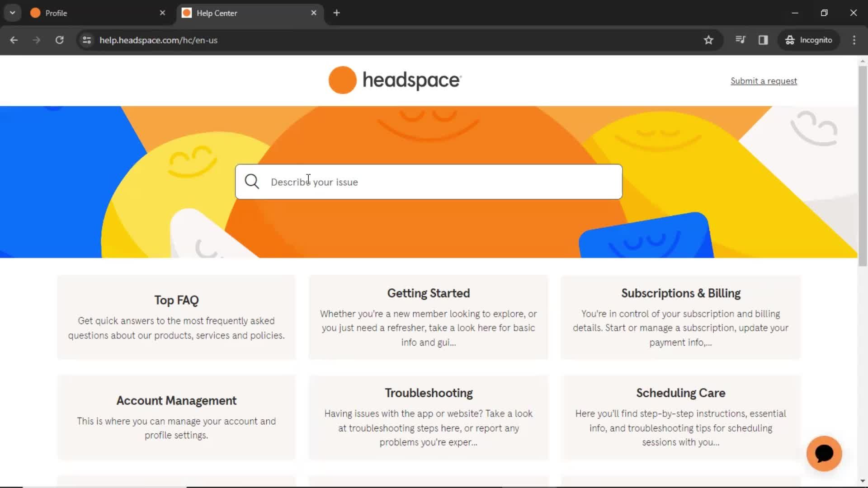868x488 pixels.
Task: Bookmark this page with the star icon
Action: [708, 40]
